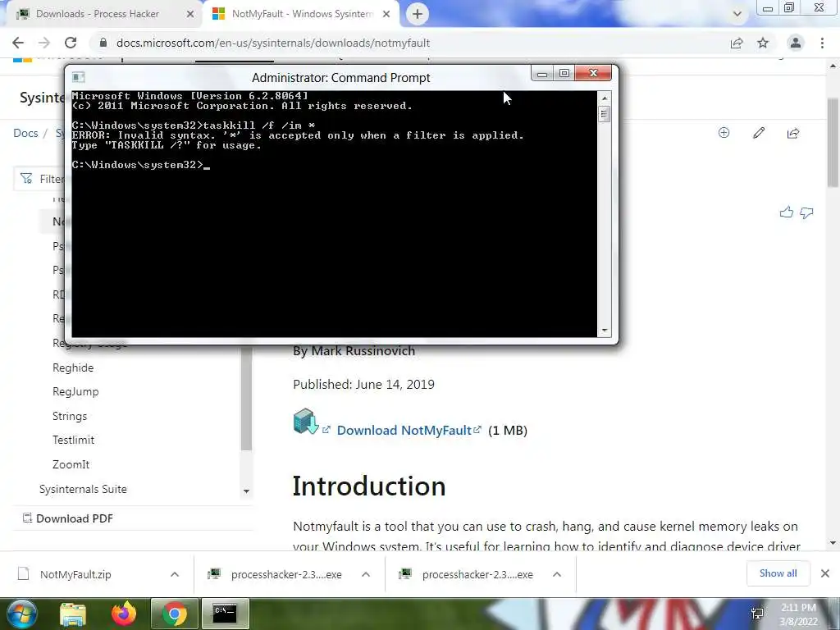The width and height of the screenshot is (840, 630).
Task: Click the browser minimize button
Action: 768,8
